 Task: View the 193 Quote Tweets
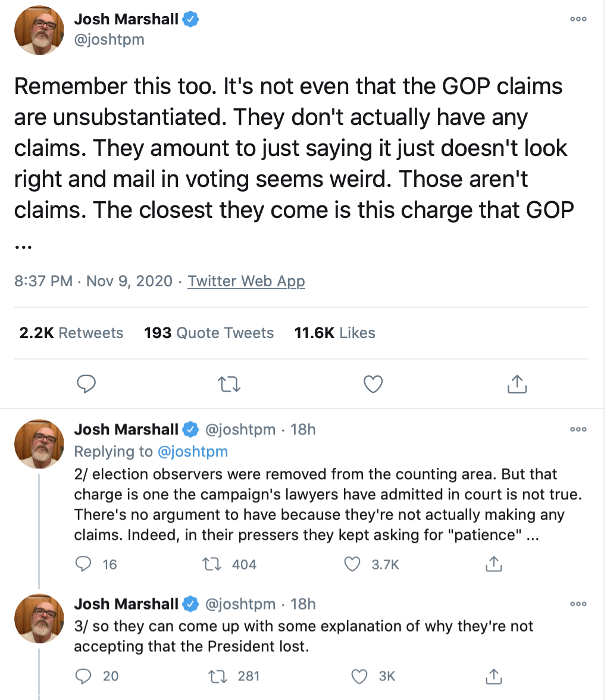point(209,333)
